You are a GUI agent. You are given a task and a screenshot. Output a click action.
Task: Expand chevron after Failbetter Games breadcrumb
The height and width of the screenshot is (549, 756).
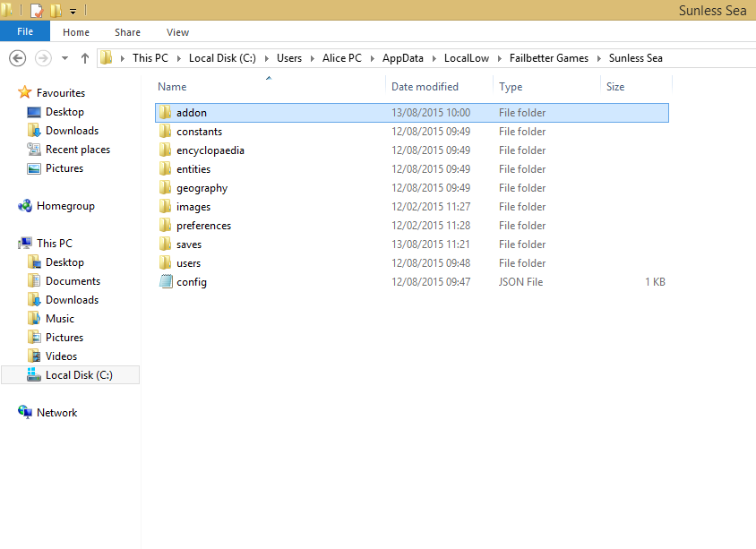(599, 58)
